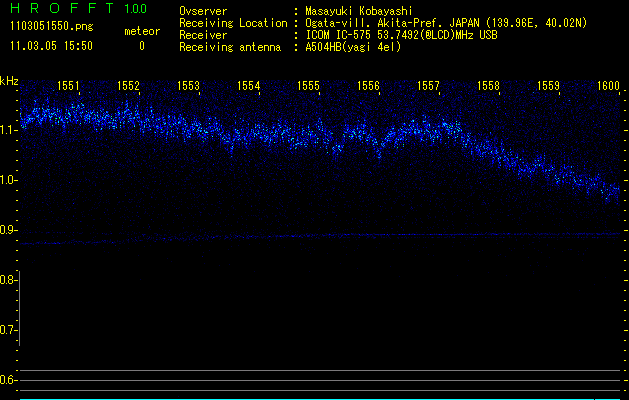629x400 pixels.
Task: Click the 1.1 kHz axis label
Action: tap(7, 130)
